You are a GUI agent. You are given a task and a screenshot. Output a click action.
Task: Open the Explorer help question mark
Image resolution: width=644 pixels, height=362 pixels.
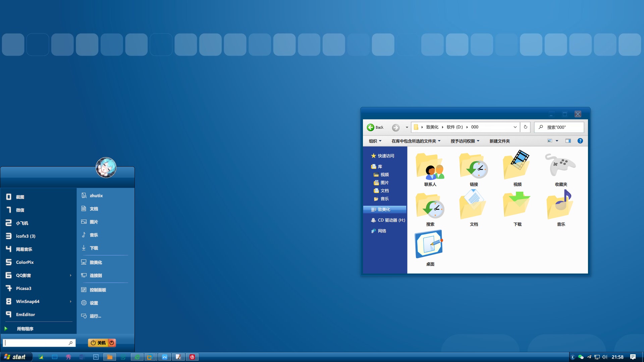click(x=580, y=141)
